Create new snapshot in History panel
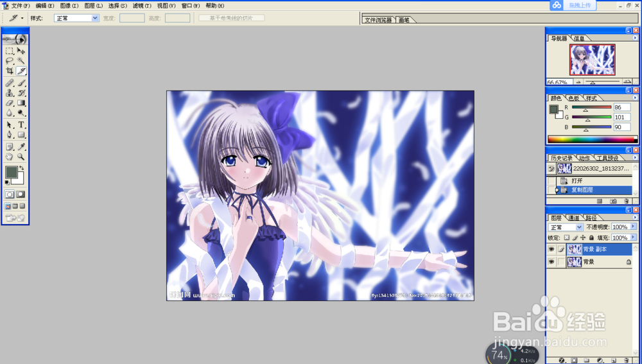Viewport: 642px width, 364px height. pyautogui.click(x=613, y=201)
